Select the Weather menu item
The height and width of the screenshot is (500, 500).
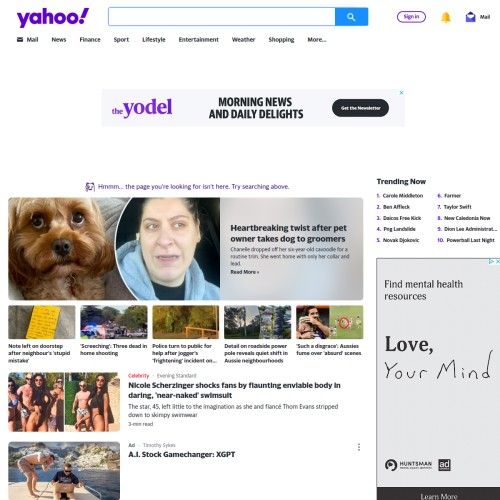click(243, 40)
